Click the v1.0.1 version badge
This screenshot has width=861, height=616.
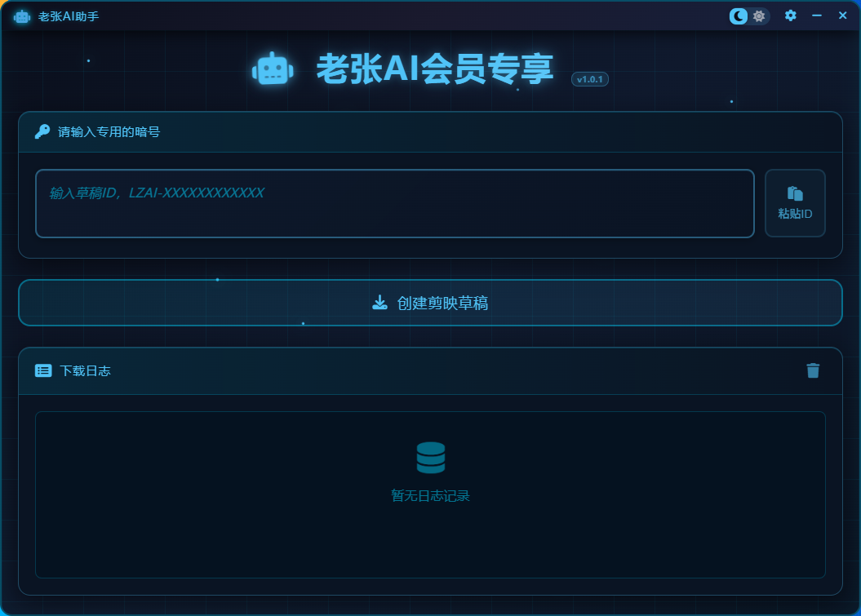coord(590,79)
